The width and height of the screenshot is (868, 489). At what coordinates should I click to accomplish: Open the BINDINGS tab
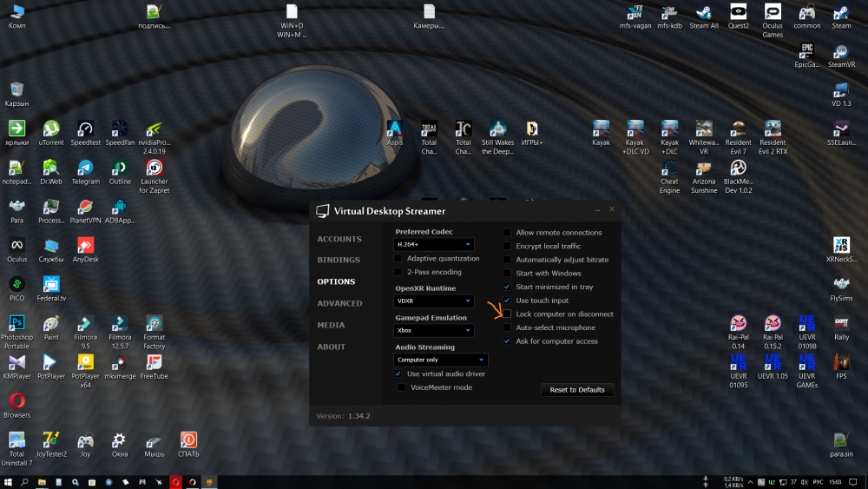pos(339,260)
